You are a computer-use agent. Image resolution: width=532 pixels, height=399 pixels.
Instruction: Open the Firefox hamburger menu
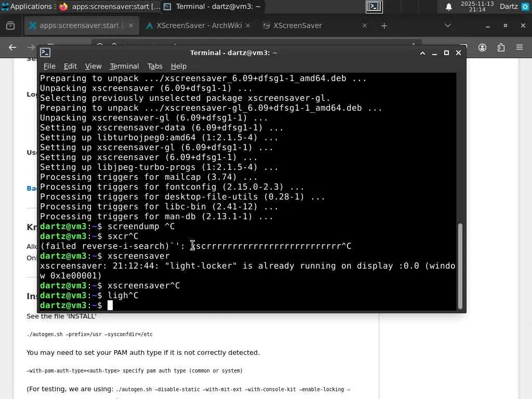coord(520,47)
